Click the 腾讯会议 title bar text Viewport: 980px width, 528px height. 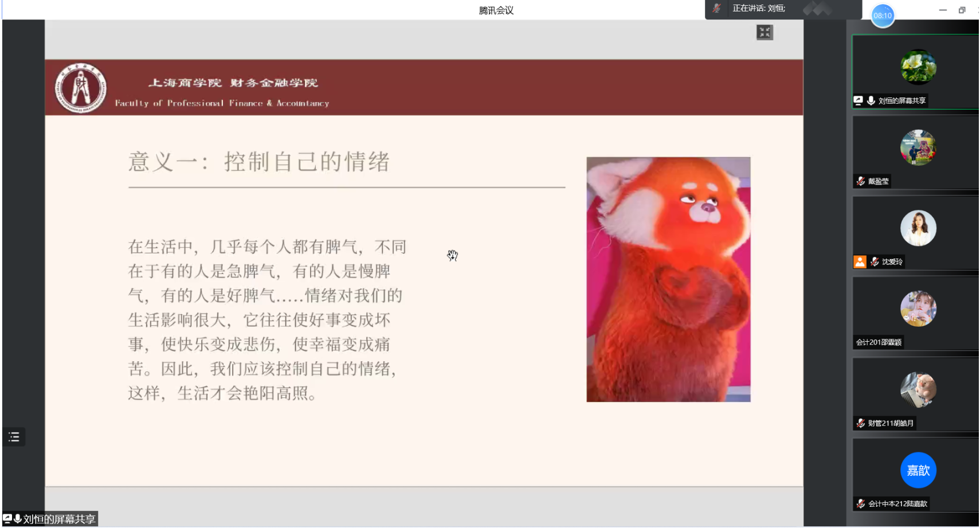coord(496,10)
